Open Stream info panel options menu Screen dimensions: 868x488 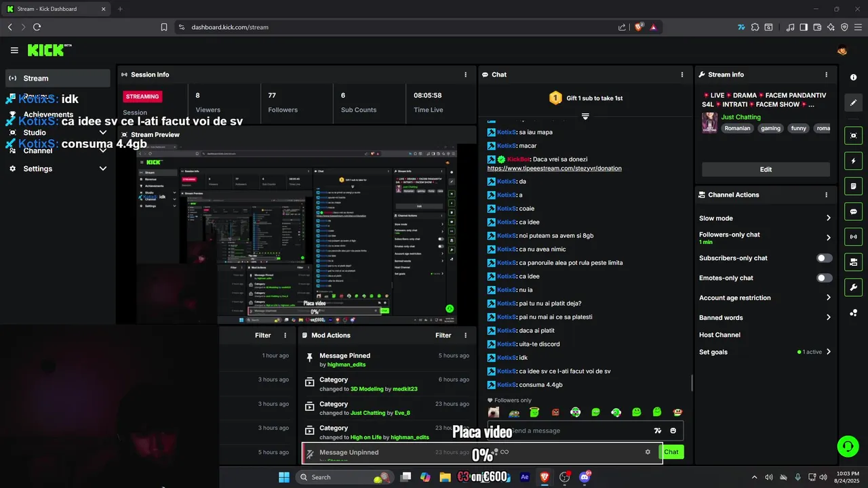click(826, 75)
